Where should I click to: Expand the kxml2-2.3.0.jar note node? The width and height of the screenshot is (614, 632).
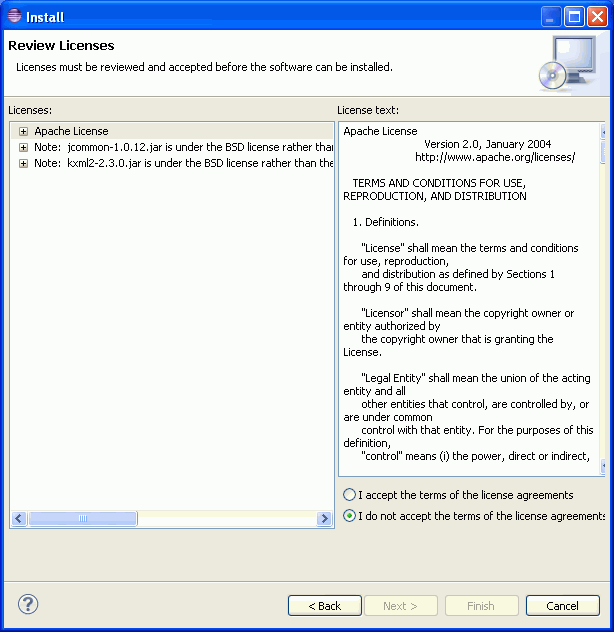pyautogui.click(x=23, y=164)
